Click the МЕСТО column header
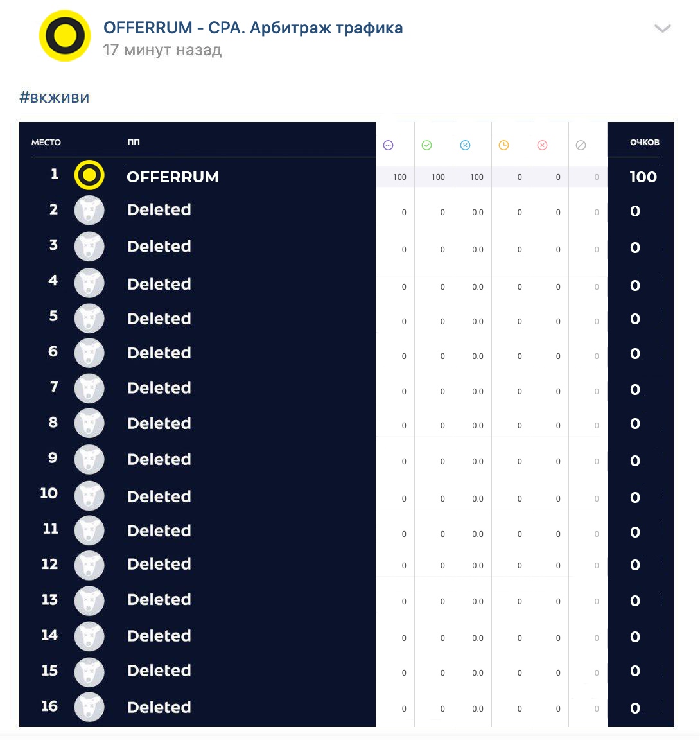700x745 pixels. 46,143
